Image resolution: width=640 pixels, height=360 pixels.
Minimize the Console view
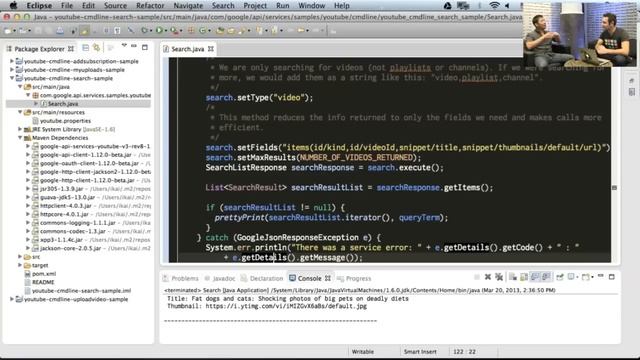600,276
